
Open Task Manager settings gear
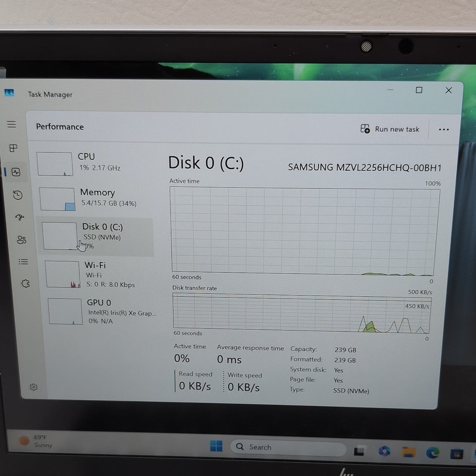34,387
